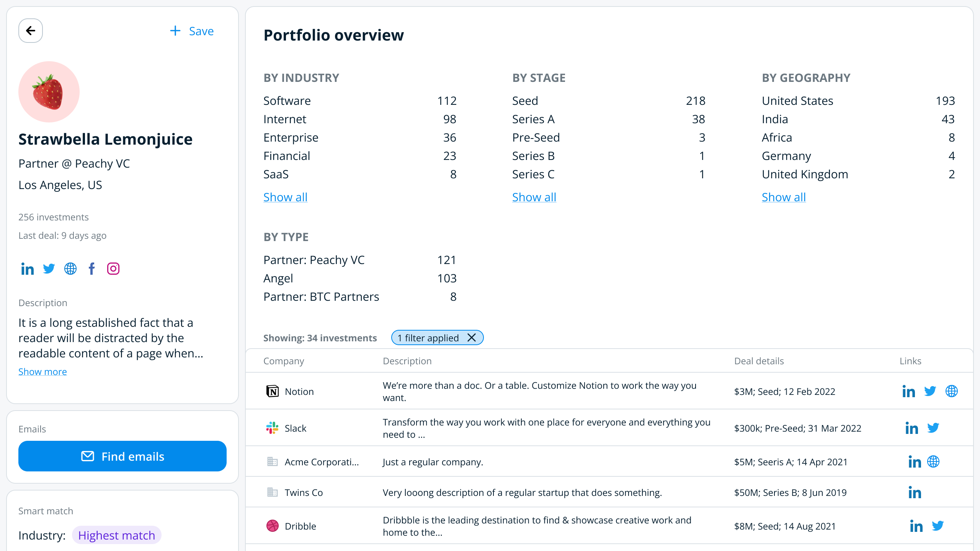This screenshot has width=980, height=551.
Task: Open Acme Corporation's website globe link
Action: point(934,462)
